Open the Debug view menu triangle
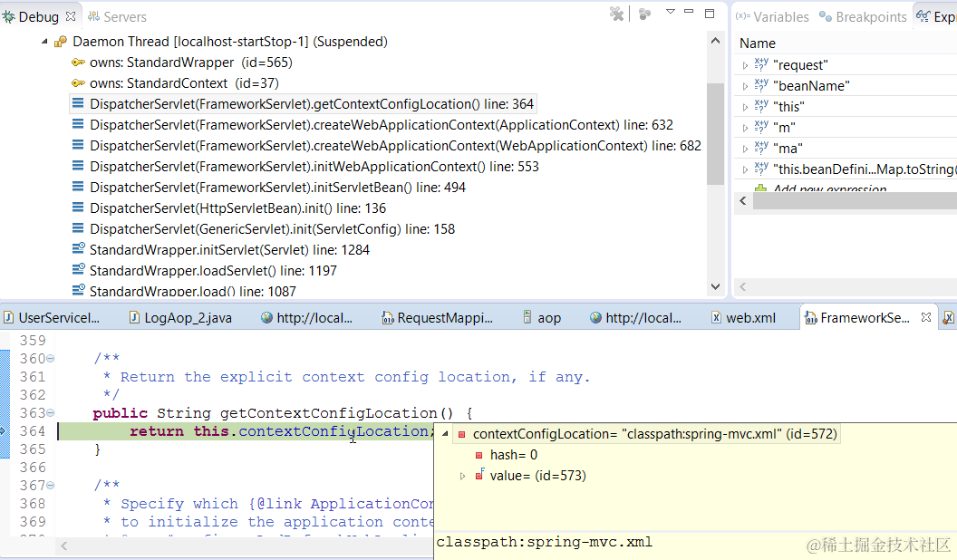 [x=670, y=12]
